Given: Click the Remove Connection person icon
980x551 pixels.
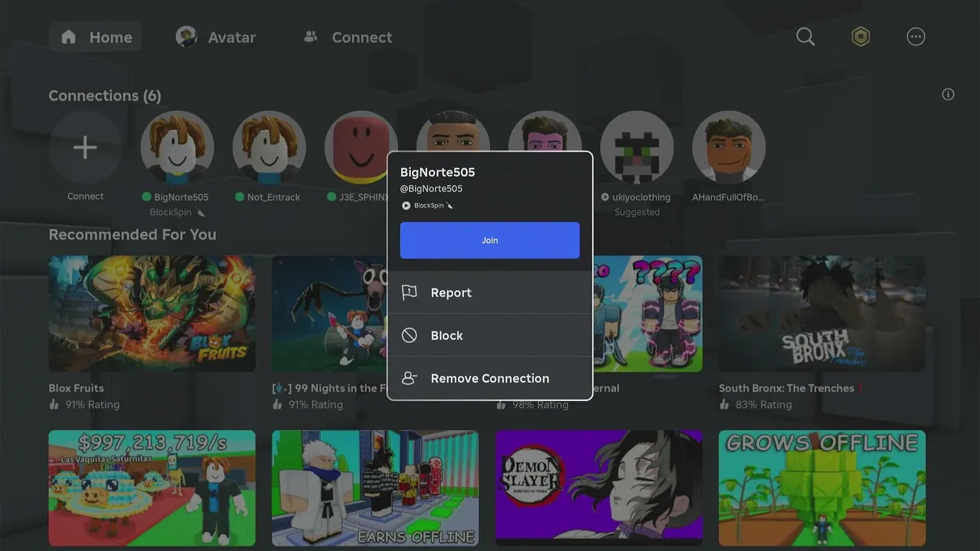Looking at the screenshot, I should [410, 378].
